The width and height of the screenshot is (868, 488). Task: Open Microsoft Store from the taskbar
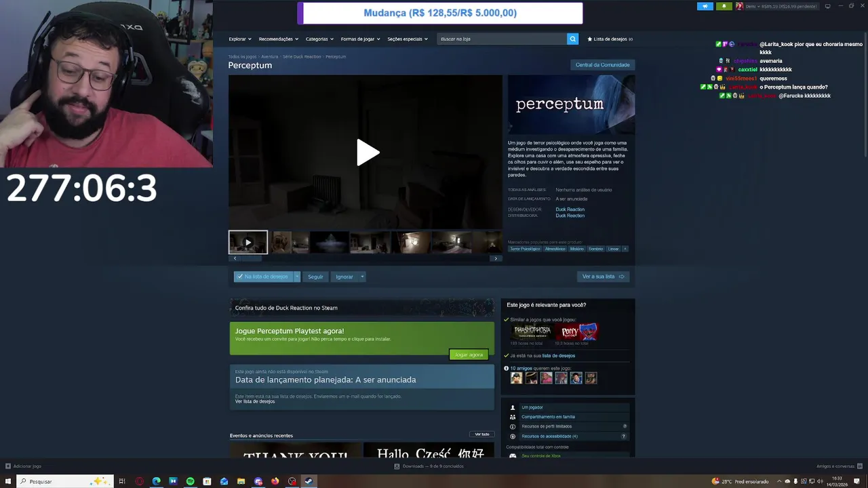[207, 481]
